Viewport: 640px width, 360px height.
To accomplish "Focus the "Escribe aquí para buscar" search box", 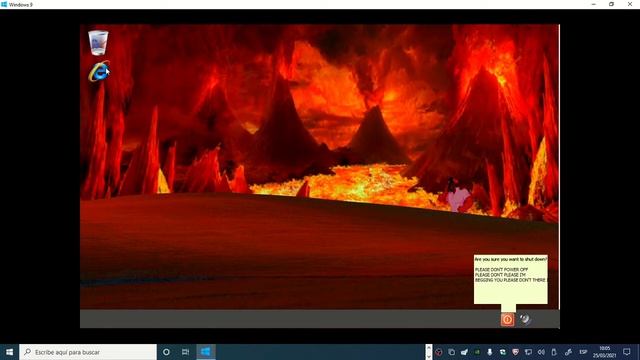I will (88, 352).
